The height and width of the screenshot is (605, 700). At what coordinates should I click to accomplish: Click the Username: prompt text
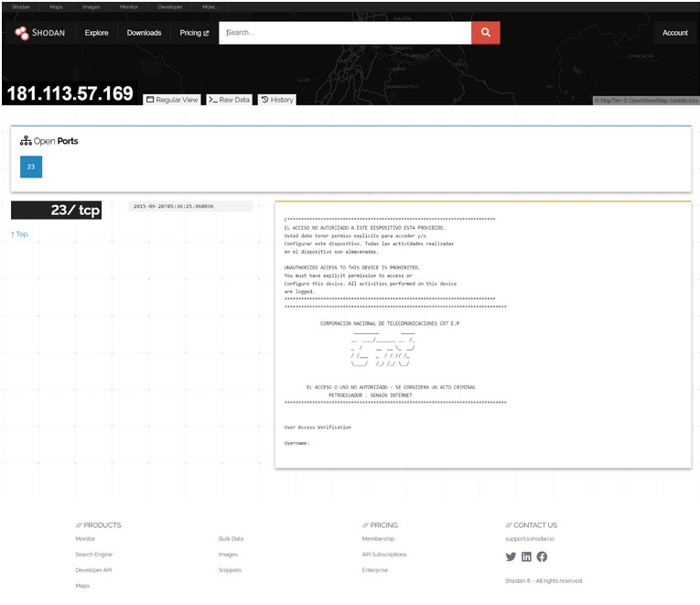[296, 443]
